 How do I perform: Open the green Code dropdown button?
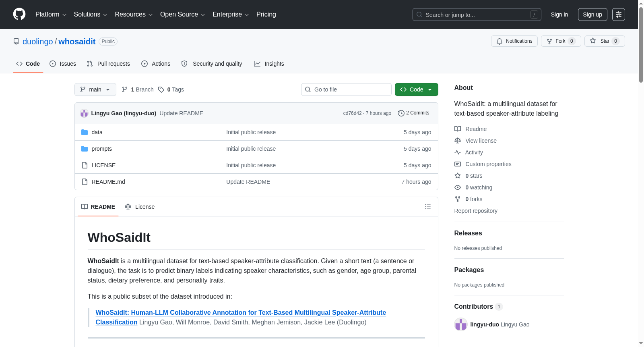click(x=417, y=89)
